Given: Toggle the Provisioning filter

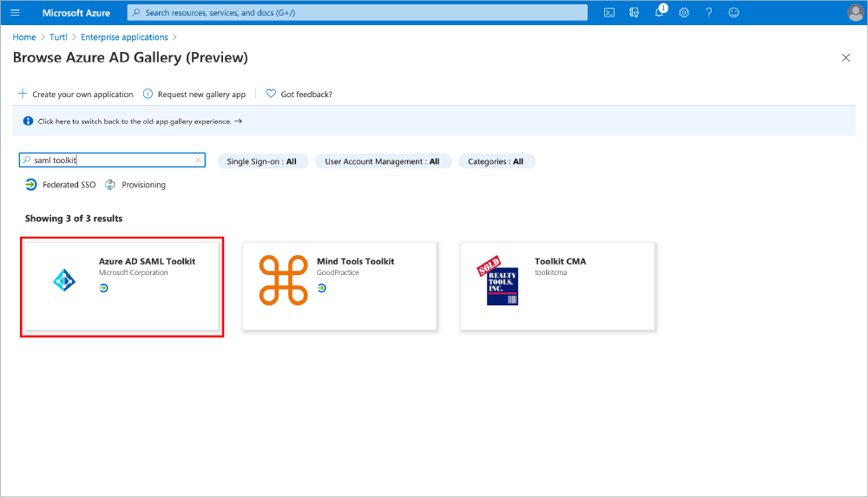Looking at the screenshot, I should pos(135,185).
